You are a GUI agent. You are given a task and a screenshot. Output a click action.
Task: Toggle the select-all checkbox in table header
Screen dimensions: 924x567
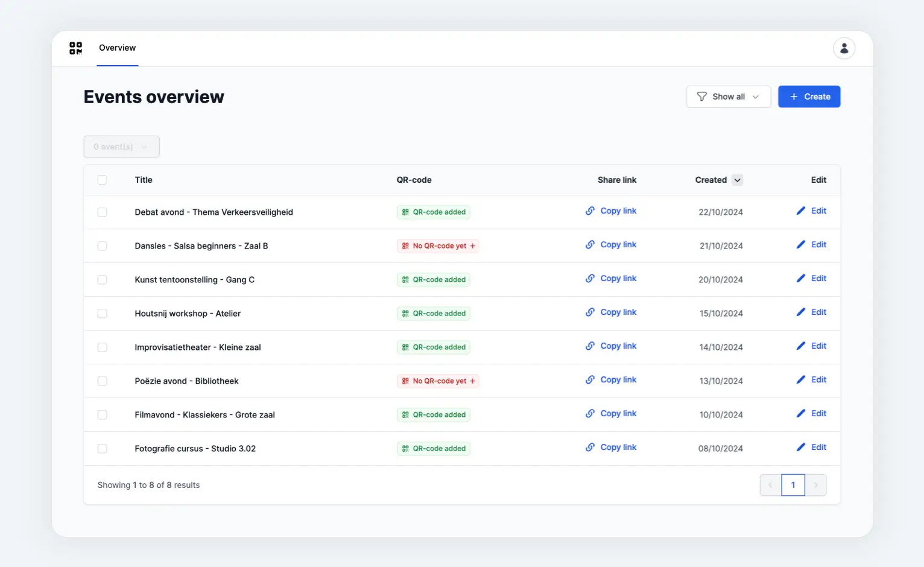point(103,180)
